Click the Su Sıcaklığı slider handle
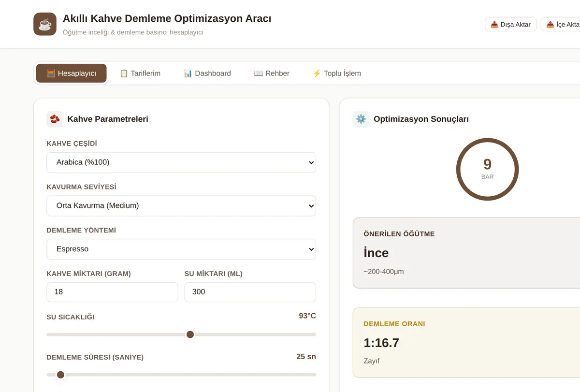580x392 pixels. pyautogui.click(x=190, y=334)
